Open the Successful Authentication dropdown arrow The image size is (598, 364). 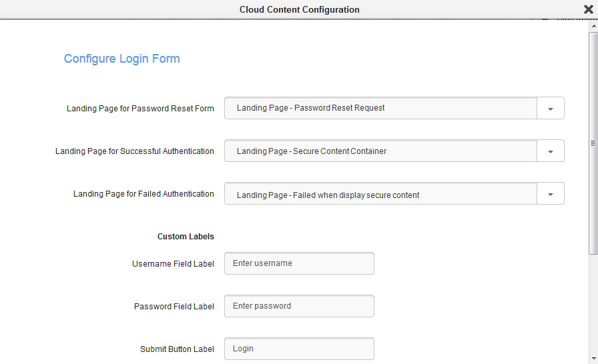coord(550,151)
